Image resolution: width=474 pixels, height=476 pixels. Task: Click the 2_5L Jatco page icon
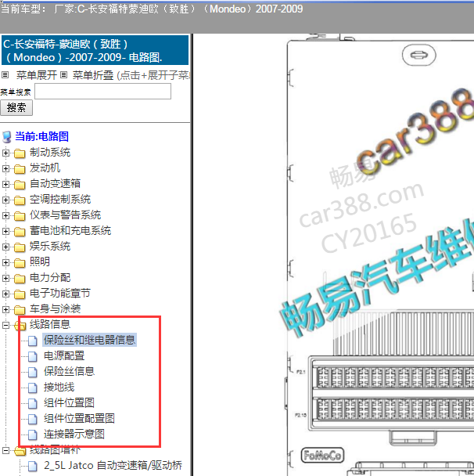33,466
